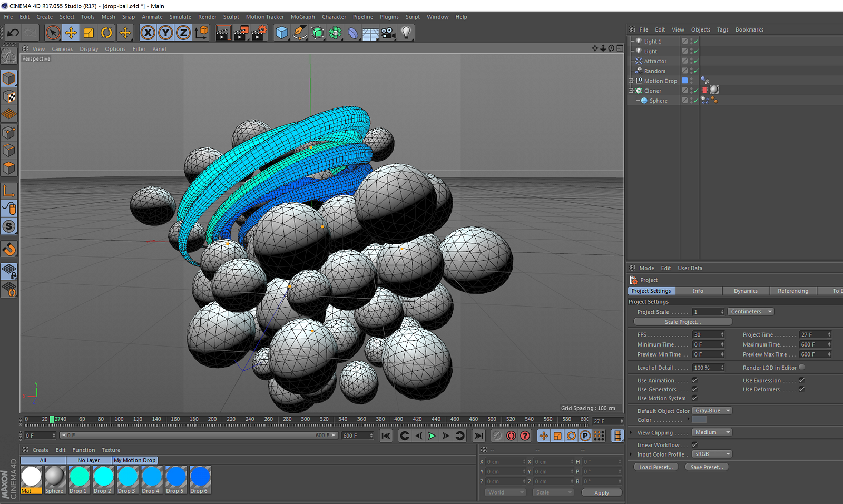Toggle the X-axis lock icon
This screenshot has width=843, height=504.
coord(148,33)
